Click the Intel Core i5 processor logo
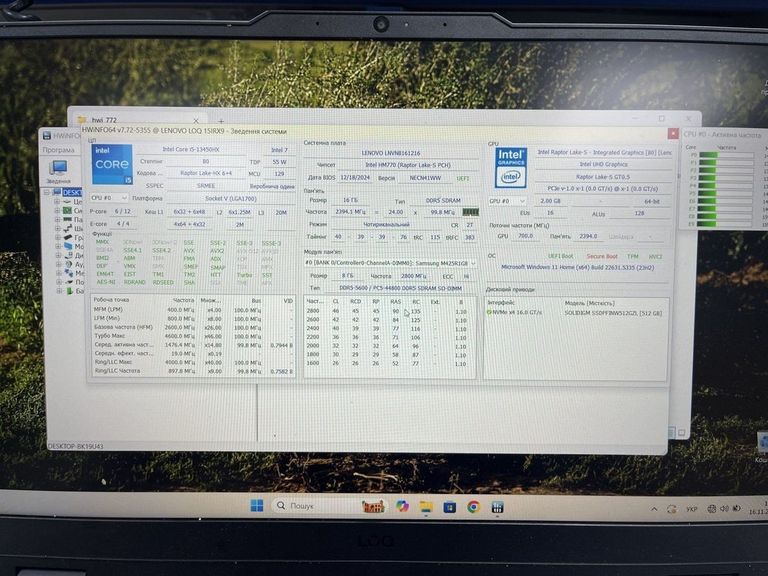 click(111, 165)
